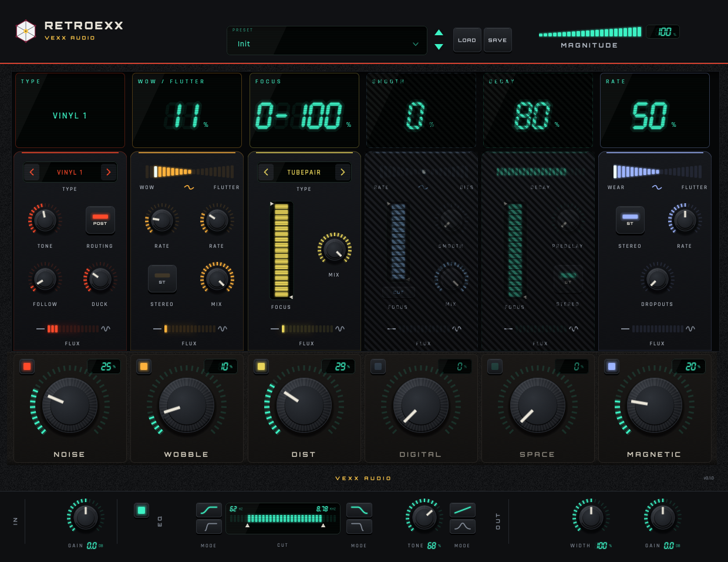The height and width of the screenshot is (562, 728).
Task: Click the Flux wave icon in the Wow/Flutter panel
Action: 223,329
